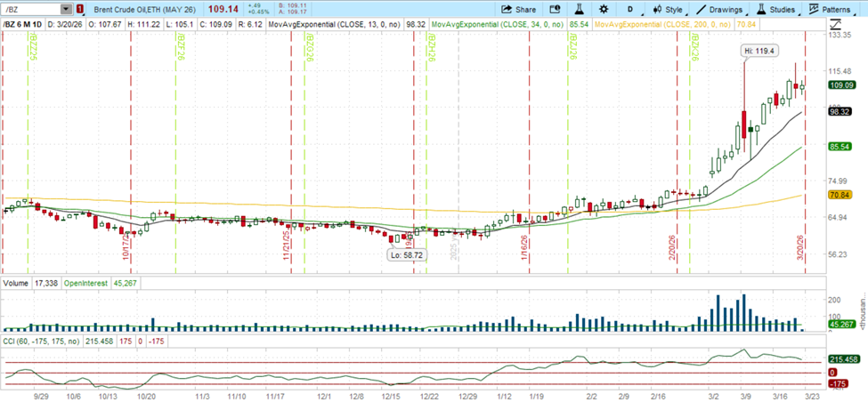Viewport: 868px width, 402px height.
Task: Click the /BZ symbol input field
Action: (x=30, y=9)
